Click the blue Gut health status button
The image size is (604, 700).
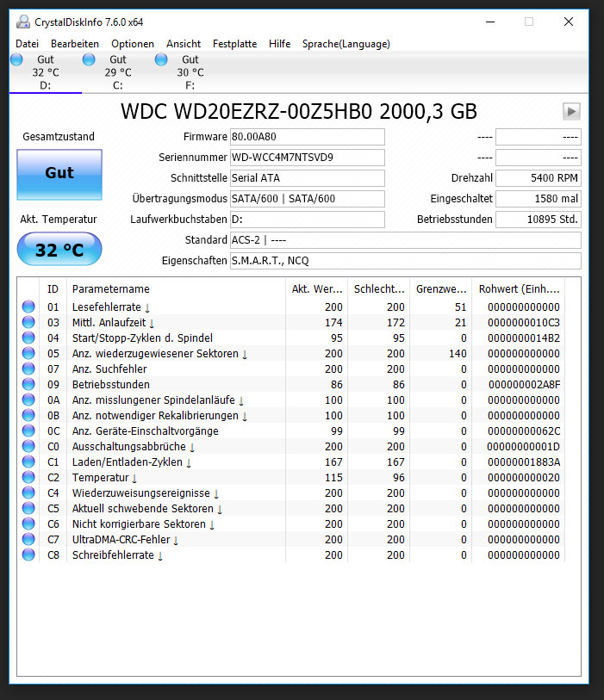(59, 175)
